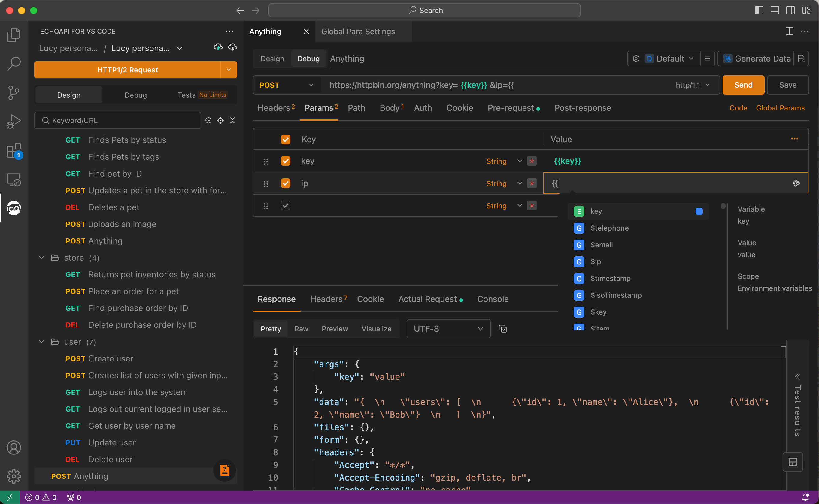Toggle required asterisk for empty row
Viewport: 819px width, 504px height.
pyautogui.click(x=532, y=205)
